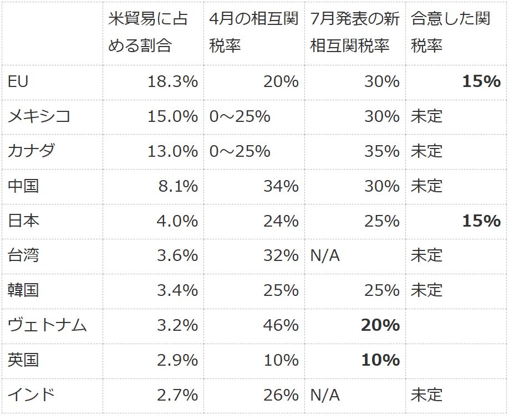This screenshot has width=509, height=420.
Task: Select the 中国 row label
Action: 23,186
